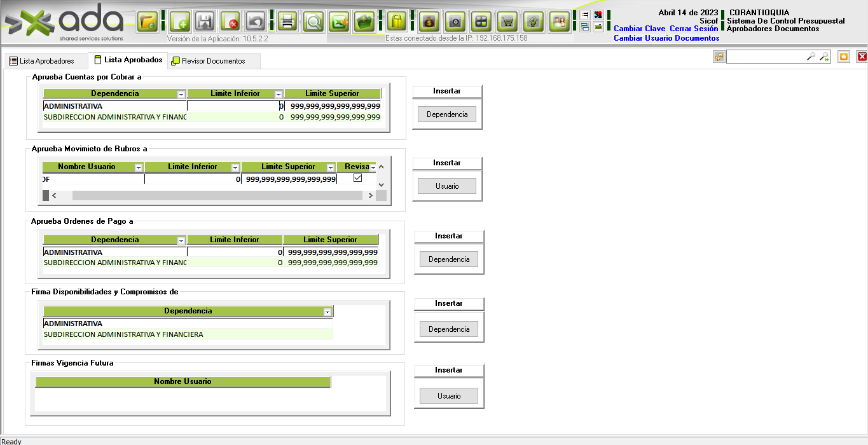This screenshot has width=868, height=445.
Task: Open the Nombre Usuario column dropdown
Action: click(x=139, y=167)
